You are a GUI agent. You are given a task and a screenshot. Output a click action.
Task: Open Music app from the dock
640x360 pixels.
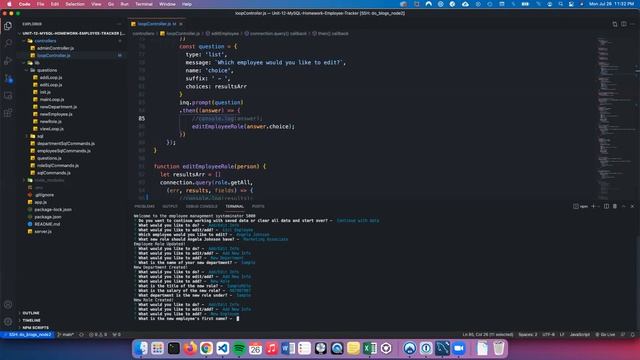click(x=271, y=348)
